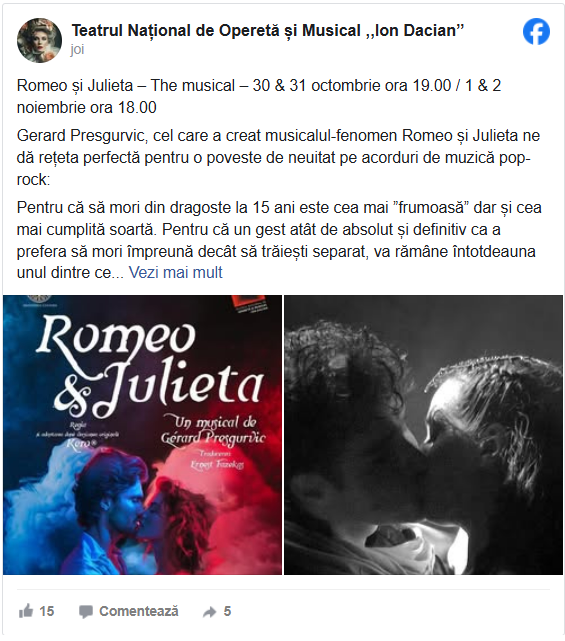Open the Facebook logo icon
The image size is (565, 641).
(x=536, y=32)
